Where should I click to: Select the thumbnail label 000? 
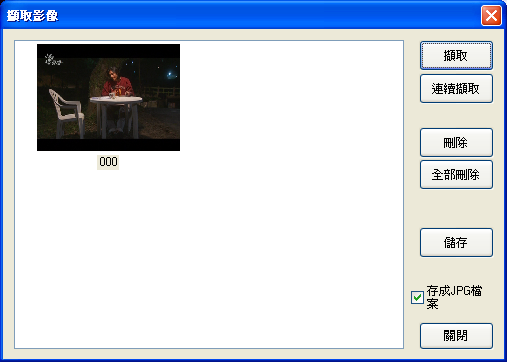(x=108, y=162)
